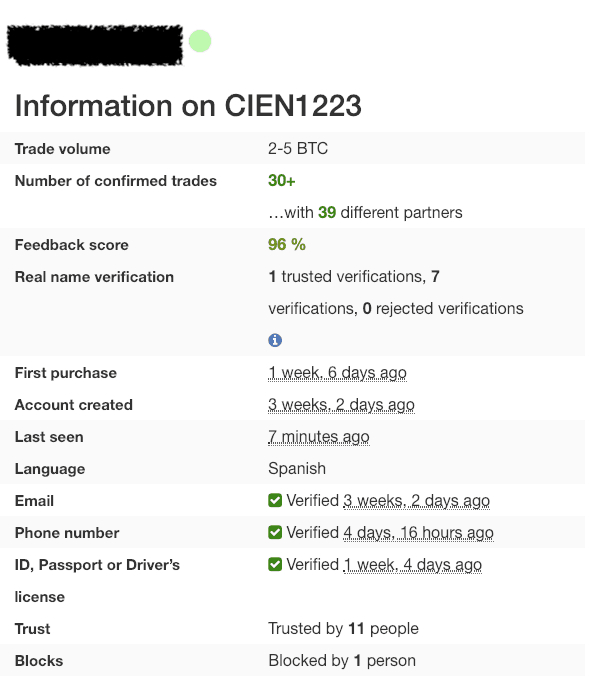This screenshot has width=601, height=693.
Task: Click the '30+' confirmed trades number
Action: coord(281,181)
